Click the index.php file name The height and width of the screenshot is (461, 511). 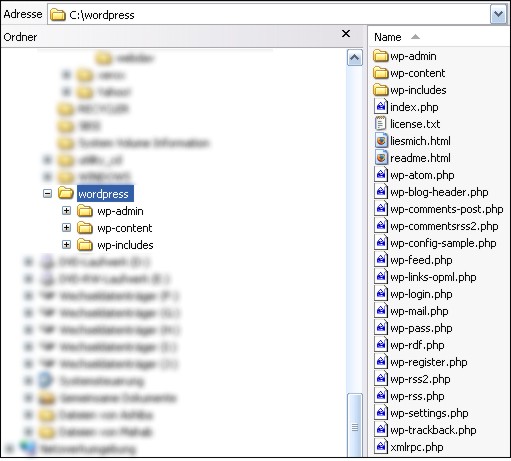coord(414,107)
